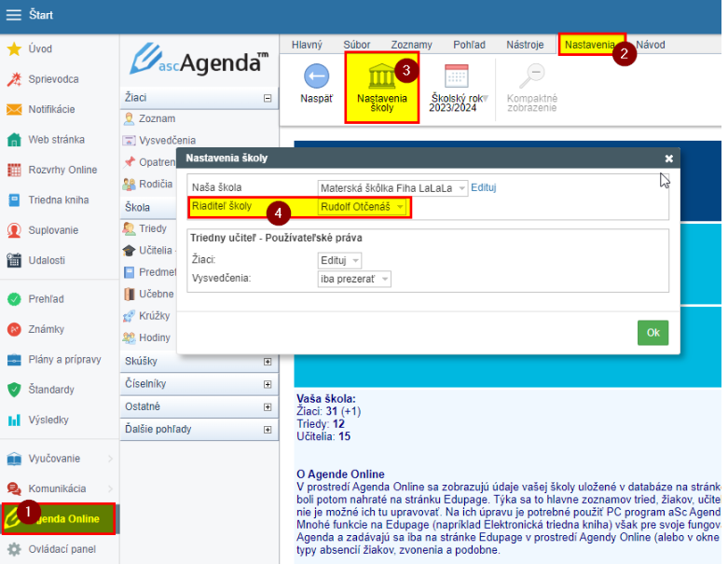Image resolution: width=728 pixels, height=564 pixels.
Task: Open Predmety subject icon
Action: tap(129, 272)
